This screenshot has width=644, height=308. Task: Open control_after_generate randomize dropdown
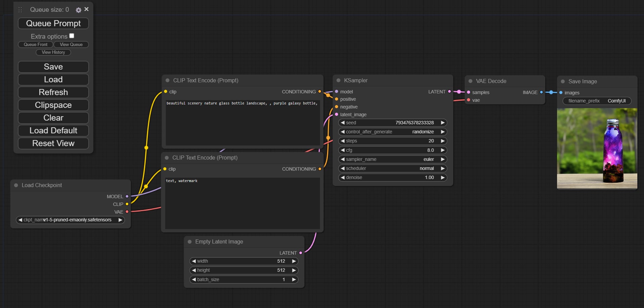[x=393, y=132]
